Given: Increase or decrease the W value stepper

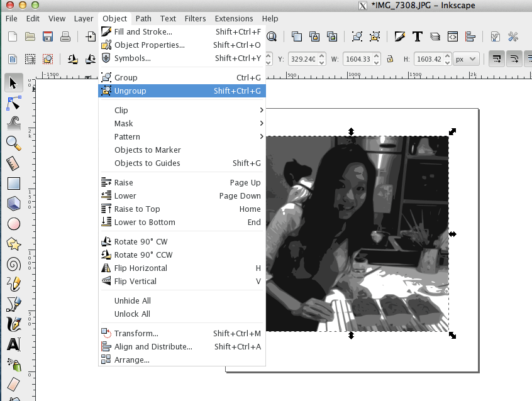Looking at the screenshot, I should click(376, 59).
